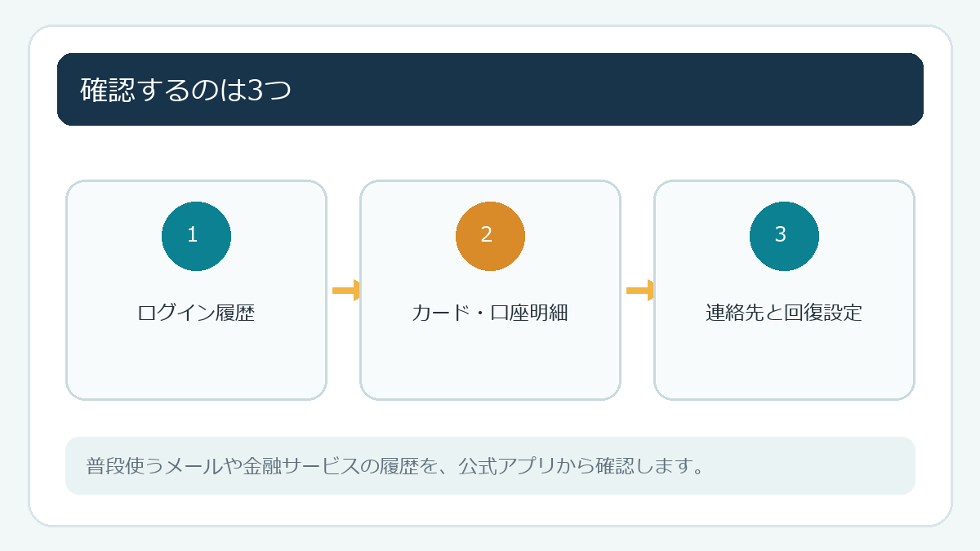Image resolution: width=980 pixels, height=551 pixels.
Task: Select the カード・口座明細 label
Action: click(x=490, y=313)
